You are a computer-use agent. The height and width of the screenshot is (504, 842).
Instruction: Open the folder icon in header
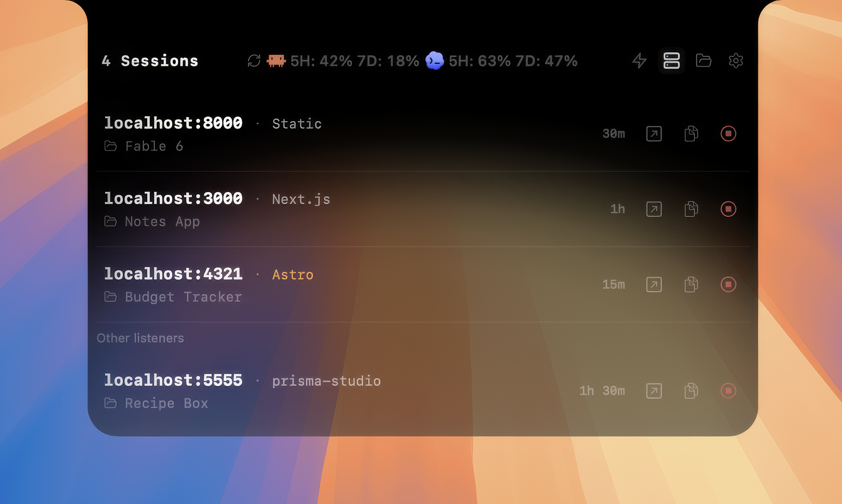[704, 61]
